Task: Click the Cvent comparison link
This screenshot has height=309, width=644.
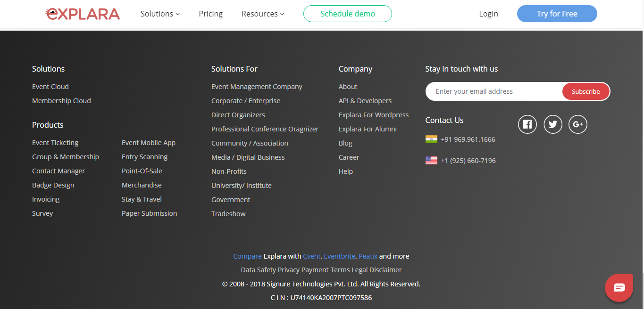Action: (x=311, y=256)
